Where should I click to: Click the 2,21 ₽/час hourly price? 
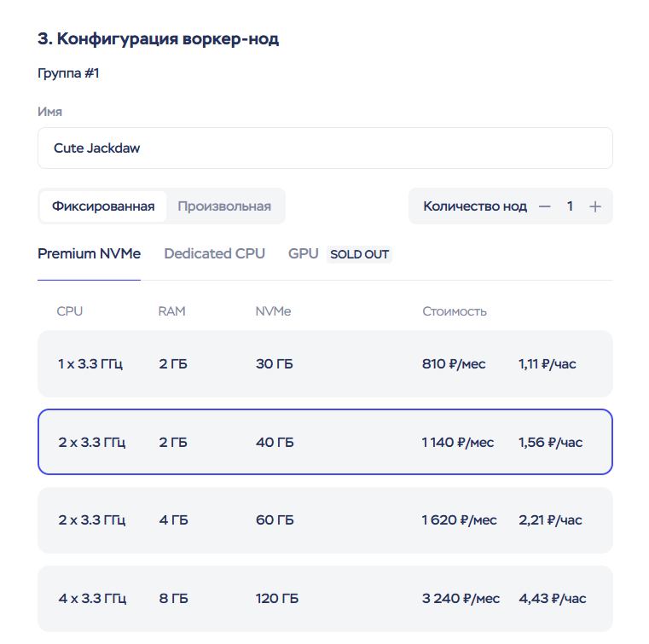(x=550, y=520)
